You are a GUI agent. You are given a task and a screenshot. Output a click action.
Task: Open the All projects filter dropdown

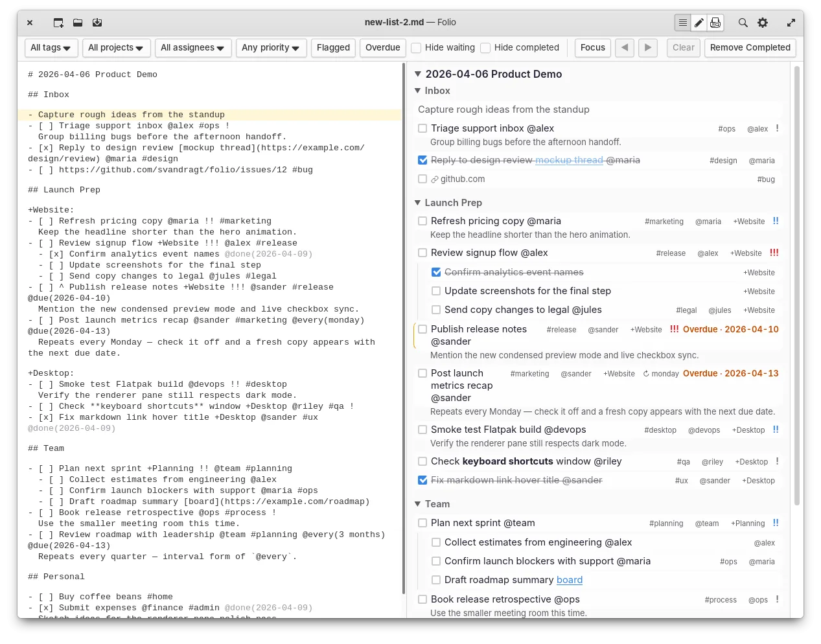pyautogui.click(x=117, y=47)
